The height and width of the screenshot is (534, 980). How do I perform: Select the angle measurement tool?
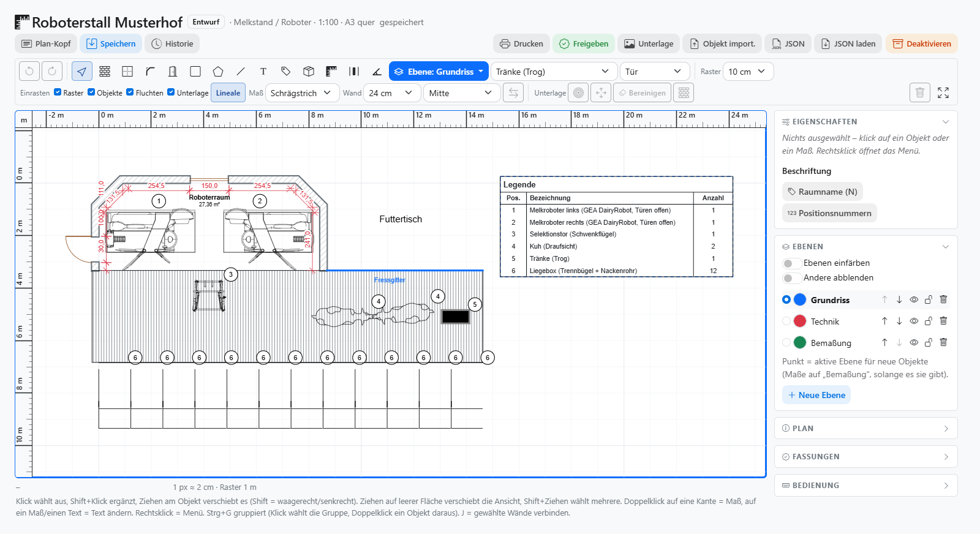(x=377, y=72)
